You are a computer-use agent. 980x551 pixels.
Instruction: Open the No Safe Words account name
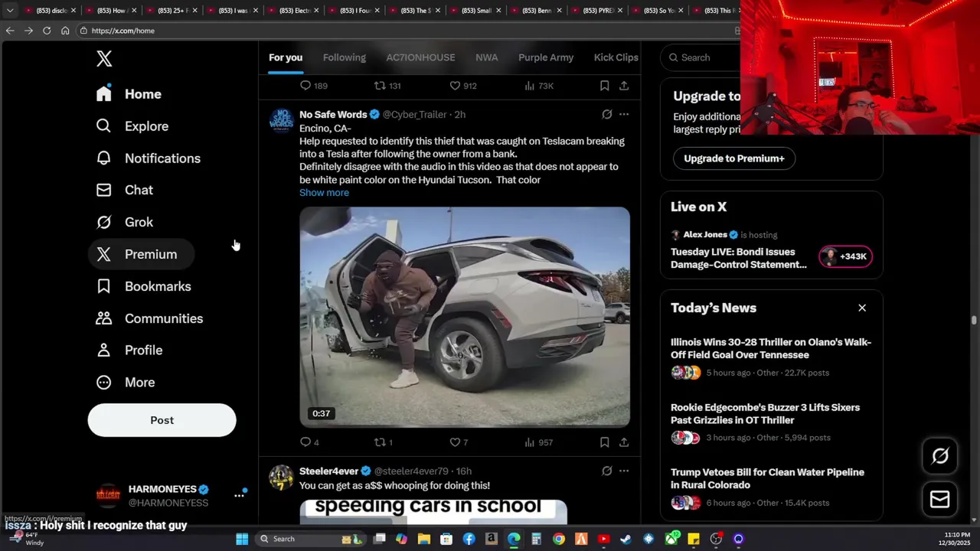(x=333, y=114)
